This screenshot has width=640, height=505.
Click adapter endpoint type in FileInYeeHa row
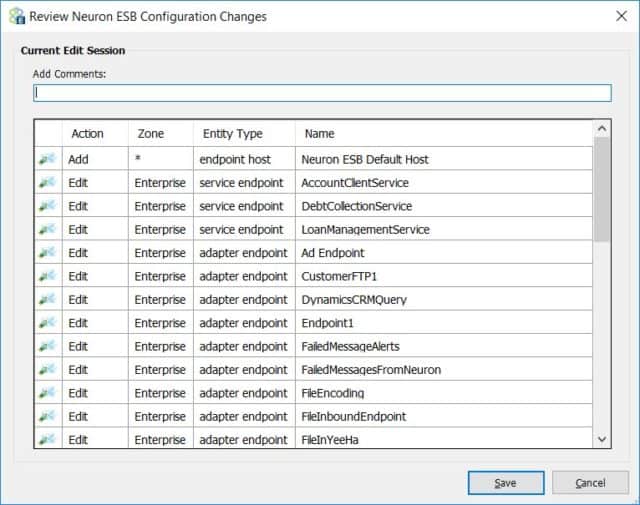[243, 440]
